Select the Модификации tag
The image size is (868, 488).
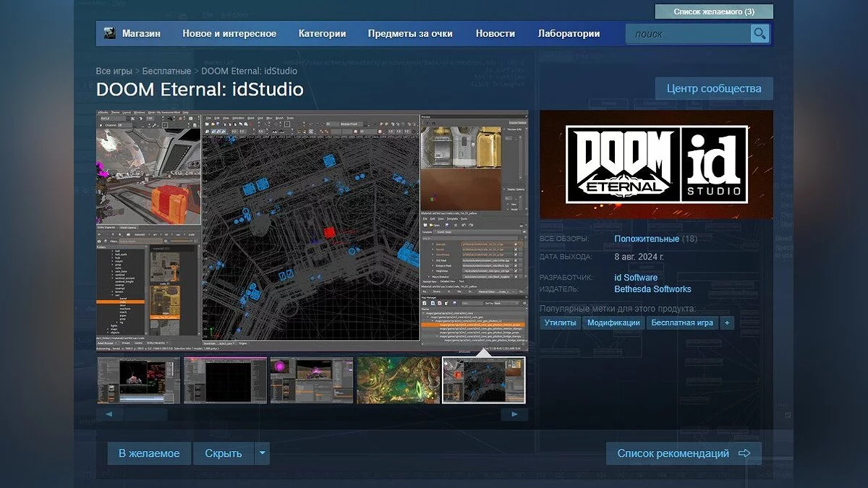(613, 323)
